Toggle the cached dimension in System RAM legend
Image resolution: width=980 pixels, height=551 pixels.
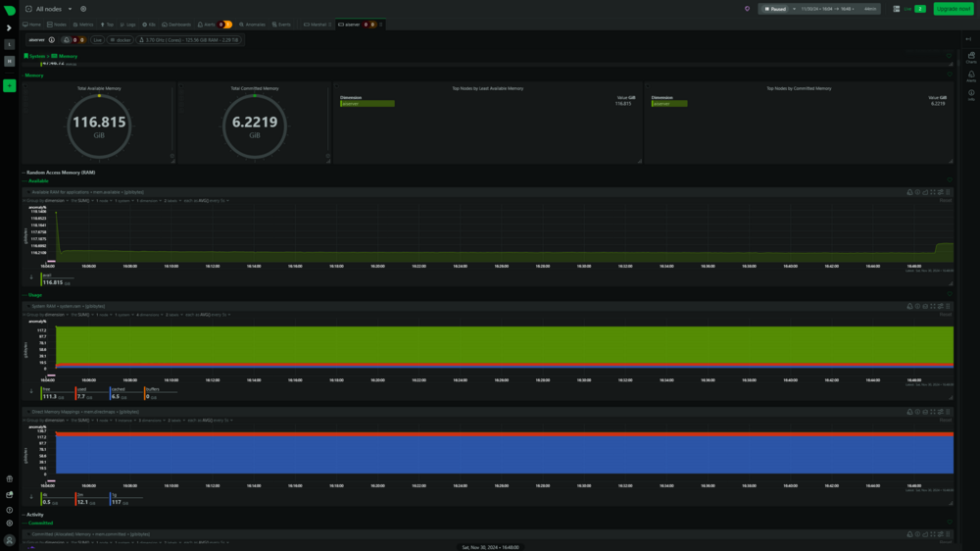click(125, 393)
